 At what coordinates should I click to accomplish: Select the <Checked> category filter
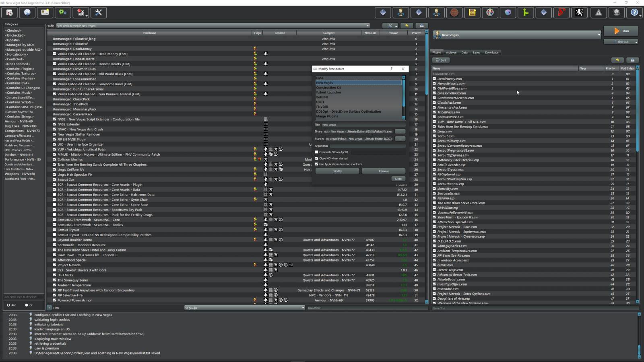(13, 31)
